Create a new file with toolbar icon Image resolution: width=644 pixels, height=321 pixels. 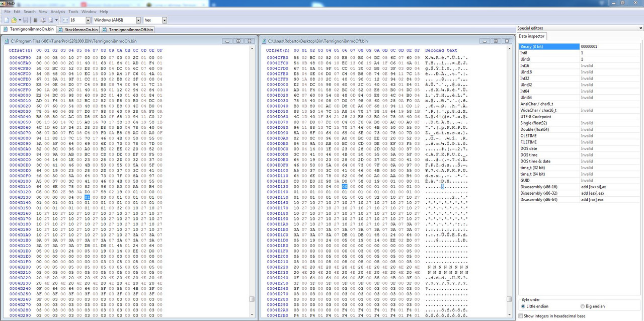[7, 20]
